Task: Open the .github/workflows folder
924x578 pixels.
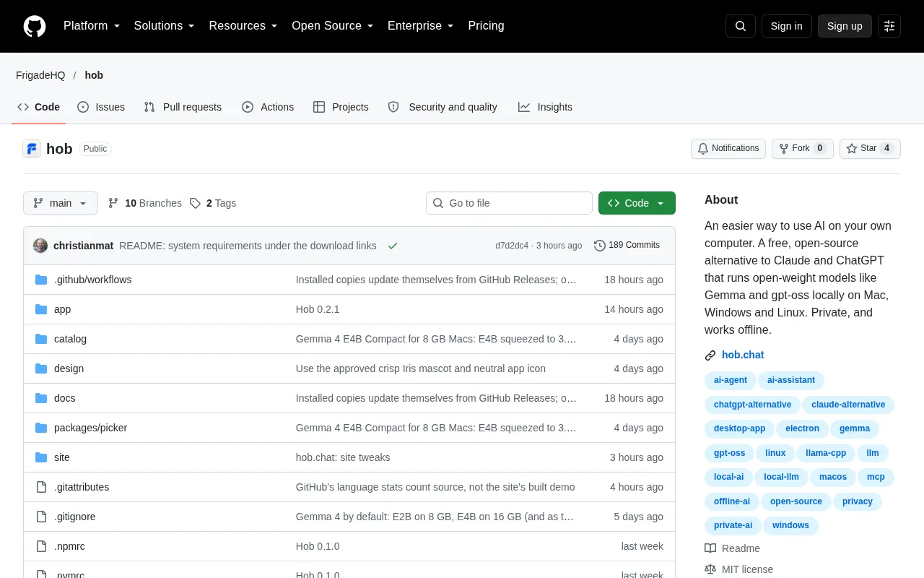Action: tap(92, 280)
